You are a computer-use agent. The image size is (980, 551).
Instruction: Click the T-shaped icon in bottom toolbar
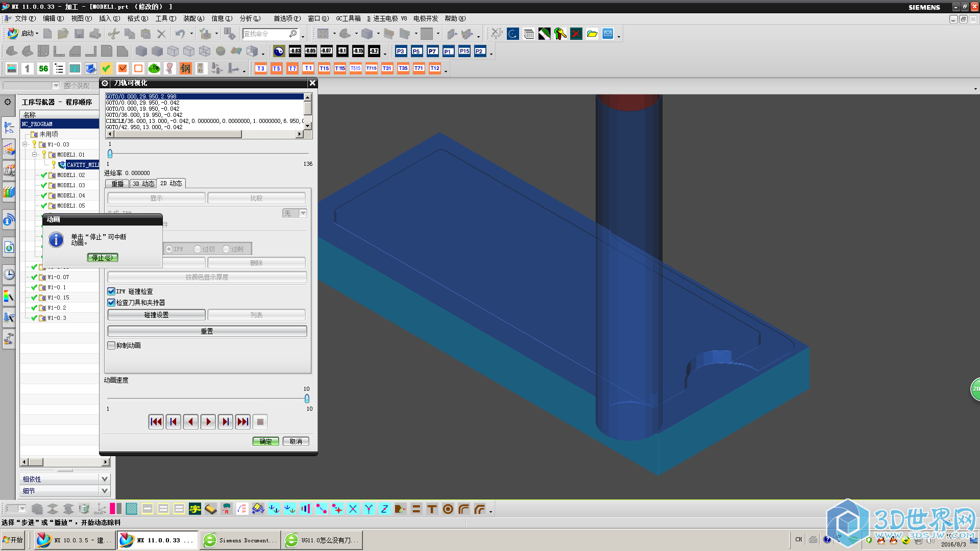pos(432,509)
